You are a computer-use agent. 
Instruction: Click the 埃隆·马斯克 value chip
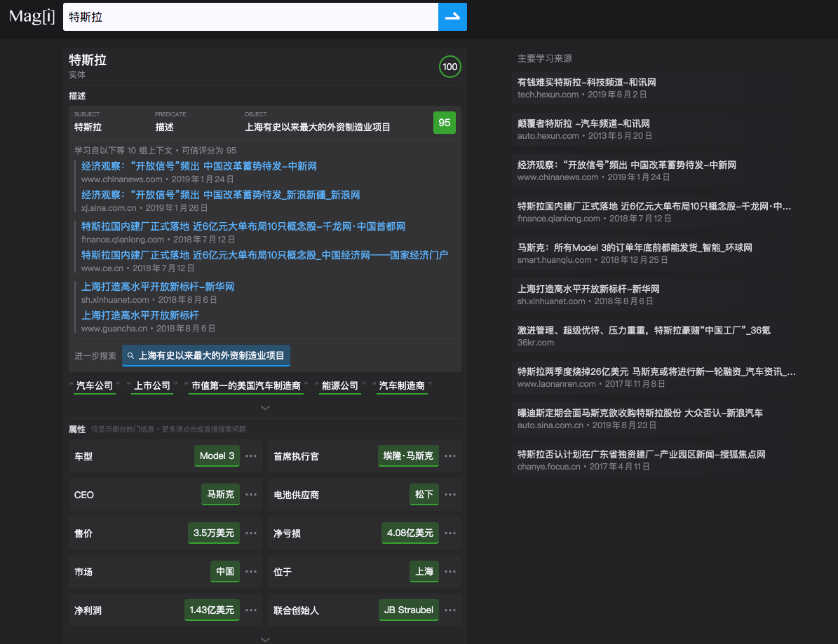point(408,456)
